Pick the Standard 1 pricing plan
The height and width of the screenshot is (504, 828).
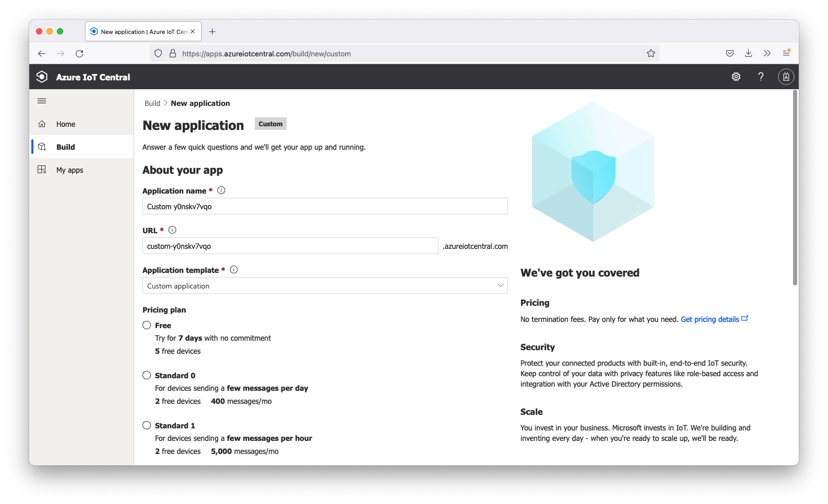coord(147,425)
